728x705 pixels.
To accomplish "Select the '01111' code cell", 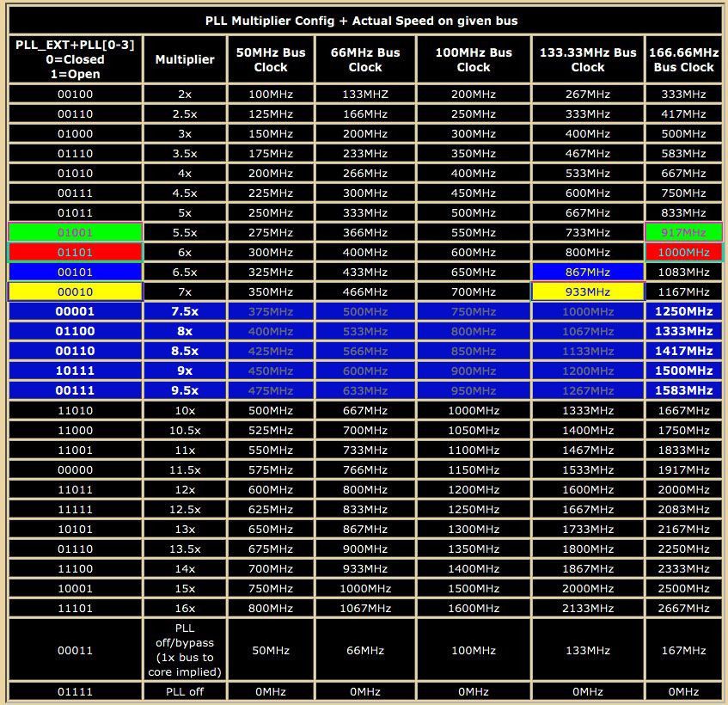I will coord(76,691).
